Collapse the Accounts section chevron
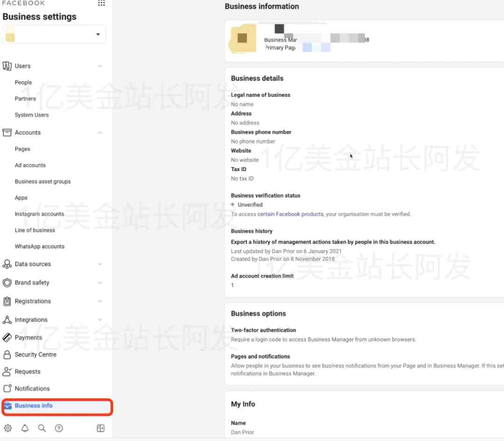Viewport: 504px width, 441px height. point(100,133)
